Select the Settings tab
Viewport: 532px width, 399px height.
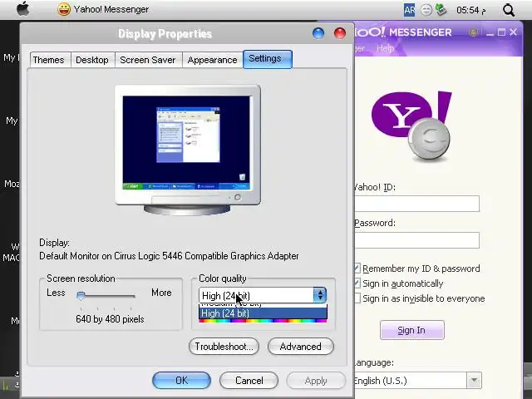tap(268, 59)
